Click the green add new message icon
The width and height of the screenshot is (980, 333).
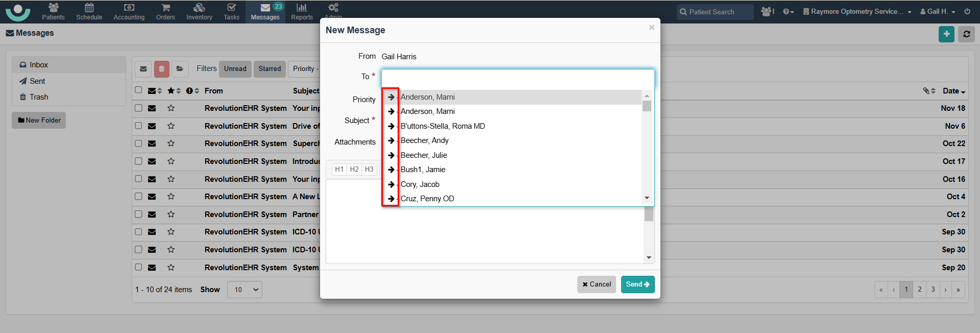point(946,34)
